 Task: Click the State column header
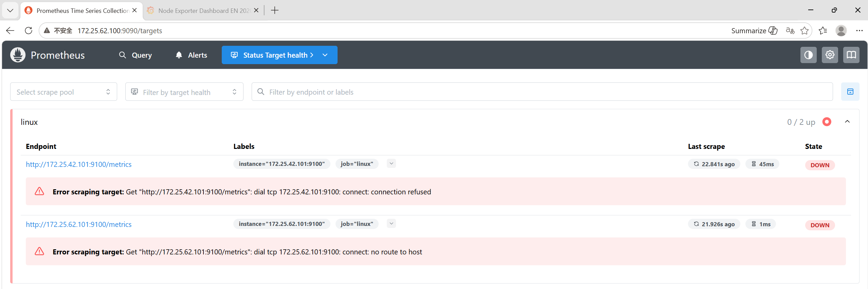(814, 146)
